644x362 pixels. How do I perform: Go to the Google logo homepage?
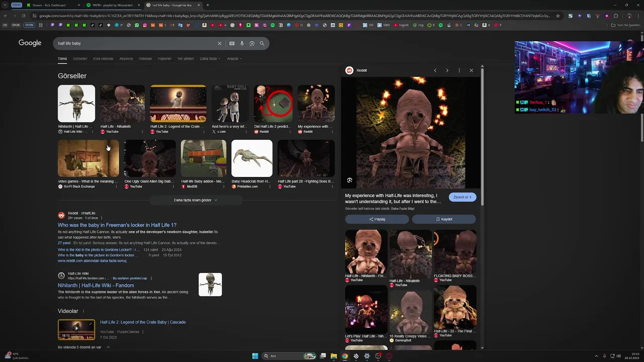(30, 43)
